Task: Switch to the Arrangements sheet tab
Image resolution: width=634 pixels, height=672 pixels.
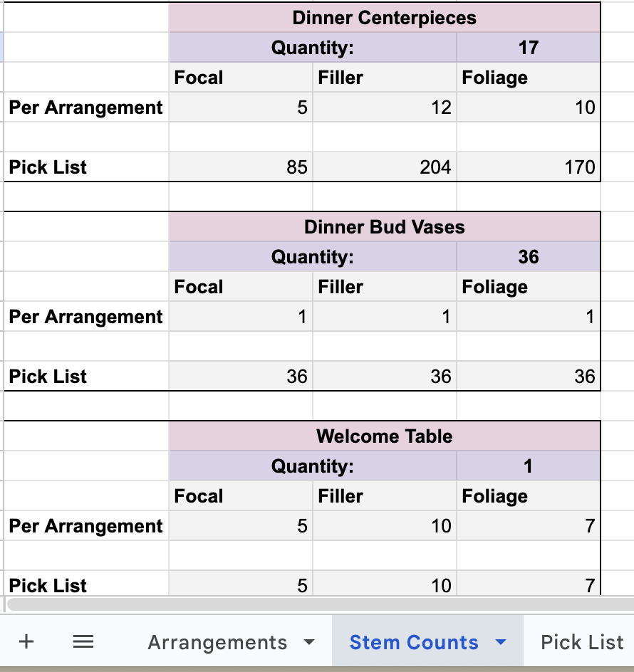Action: [x=217, y=642]
